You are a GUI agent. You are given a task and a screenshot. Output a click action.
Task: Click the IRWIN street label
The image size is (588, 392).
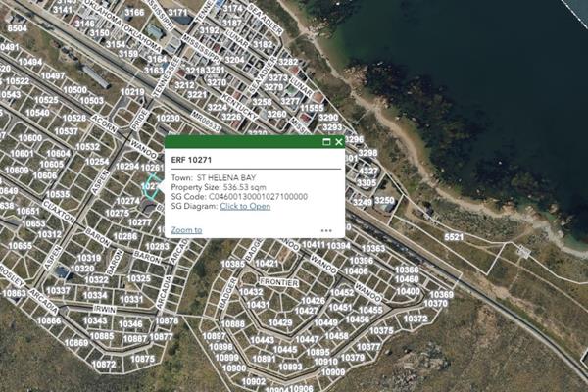(103, 307)
